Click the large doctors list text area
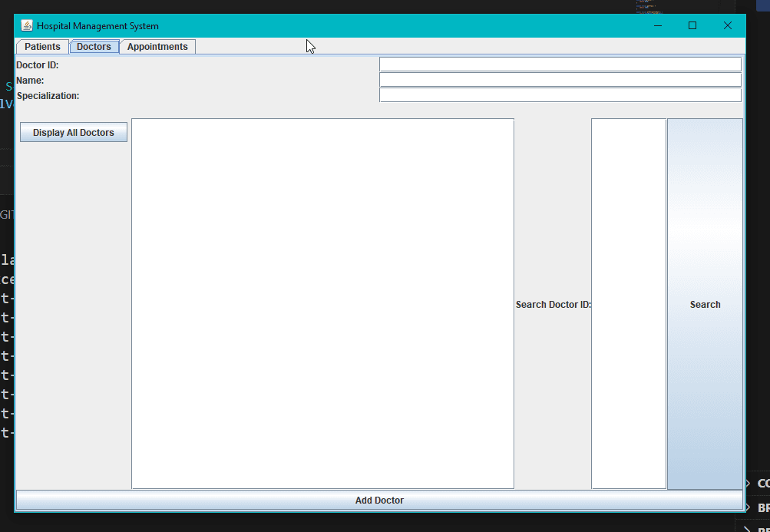This screenshot has width=770, height=532. coord(322,303)
